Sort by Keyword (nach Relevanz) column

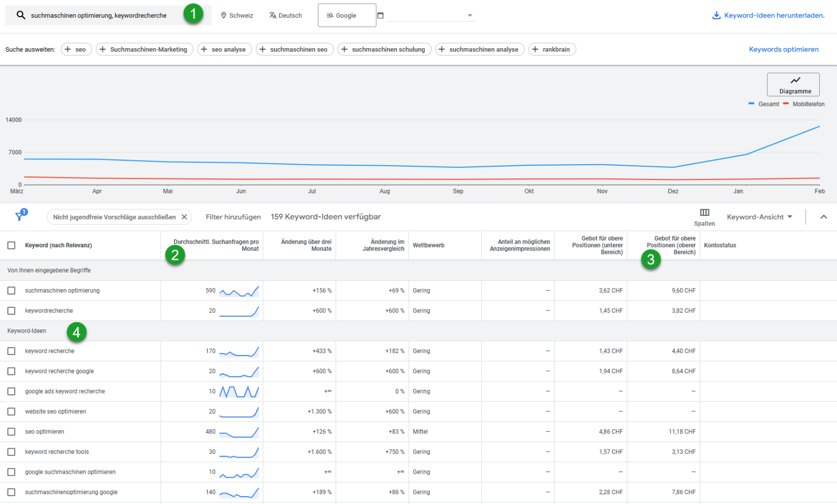59,245
